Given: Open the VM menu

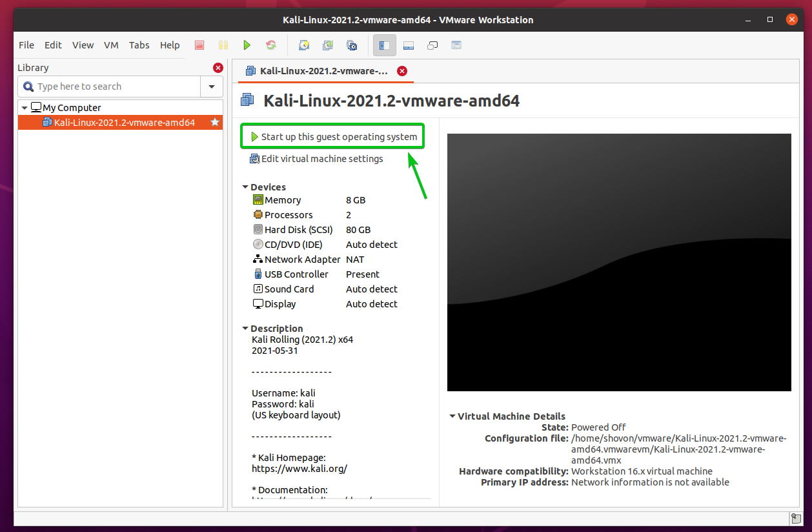Looking at the screenshot, I should click(111, 45).
